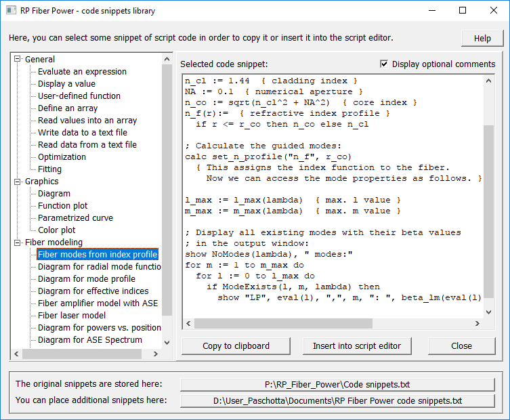Click code view scroll down arrow
The width and height of the screenshot is (510, 420).
pyautogui.click(x=488, y=312)
